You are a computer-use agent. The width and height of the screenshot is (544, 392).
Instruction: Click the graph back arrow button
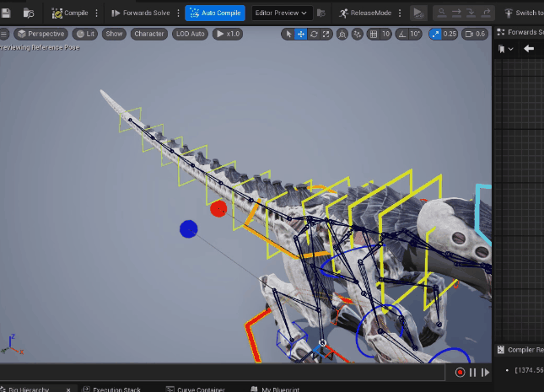pos(529,49)
